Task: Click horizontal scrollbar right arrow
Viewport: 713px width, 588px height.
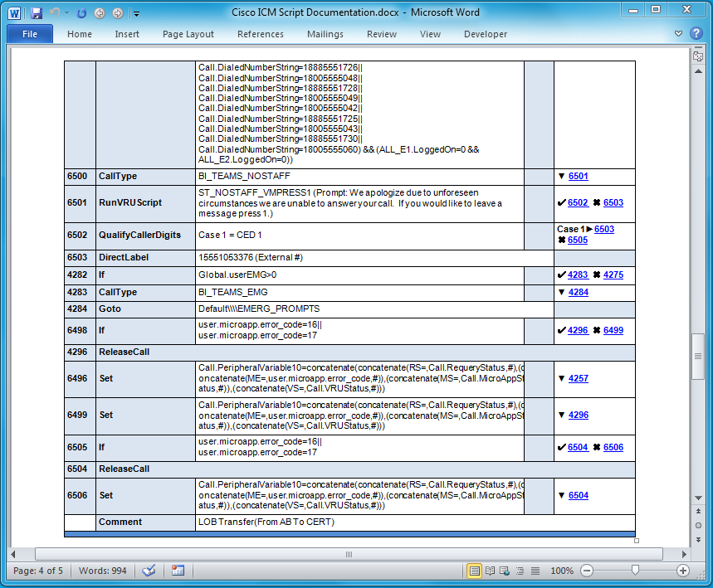Action: click(x=684, y=554)
